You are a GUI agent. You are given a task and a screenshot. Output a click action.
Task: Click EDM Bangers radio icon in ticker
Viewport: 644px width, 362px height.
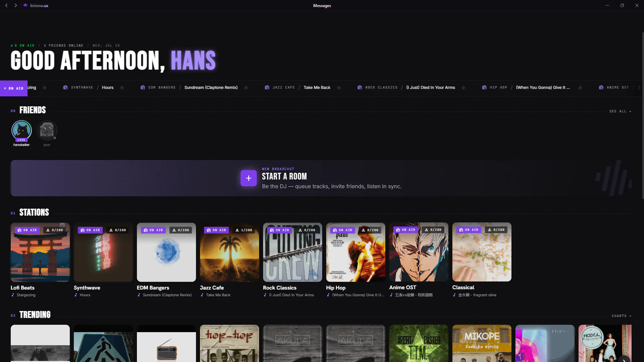pyautogui.click(x=143, y=87)
